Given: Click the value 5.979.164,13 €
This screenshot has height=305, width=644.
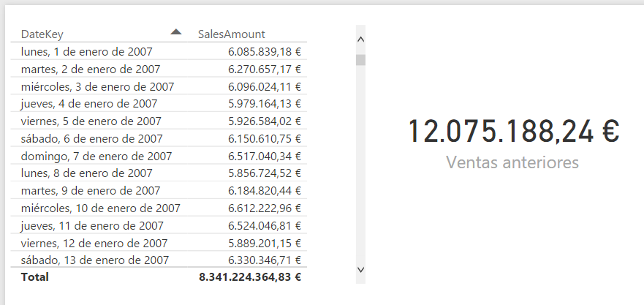Looking at the screenshot, I should tap(265, 104).
